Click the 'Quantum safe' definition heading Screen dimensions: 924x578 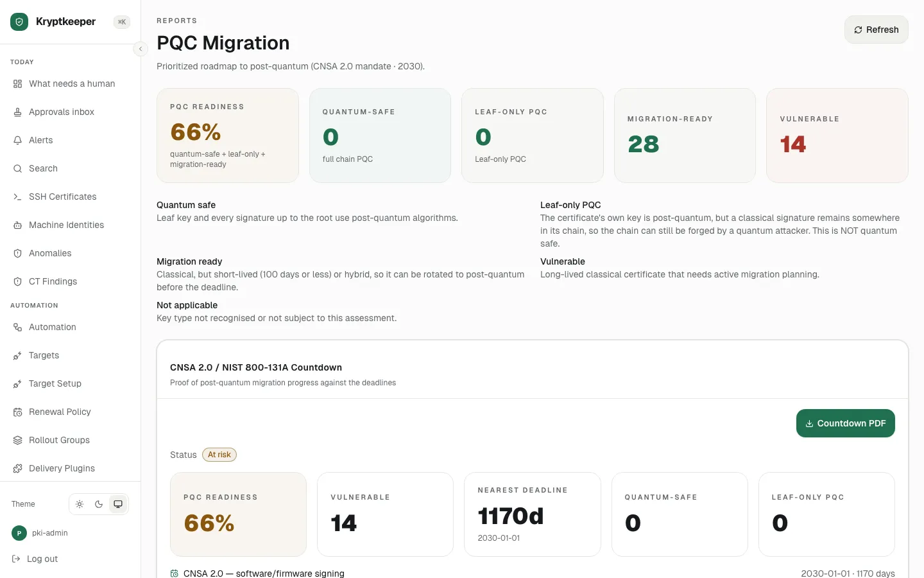(186, 205)
